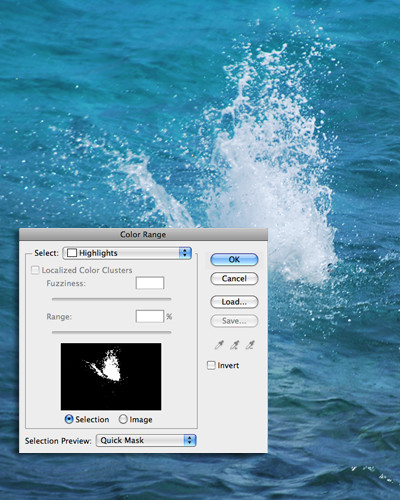The width and height of the screenshot is (400, 500).
Task: Click the Range slider track
Action: 111,332
